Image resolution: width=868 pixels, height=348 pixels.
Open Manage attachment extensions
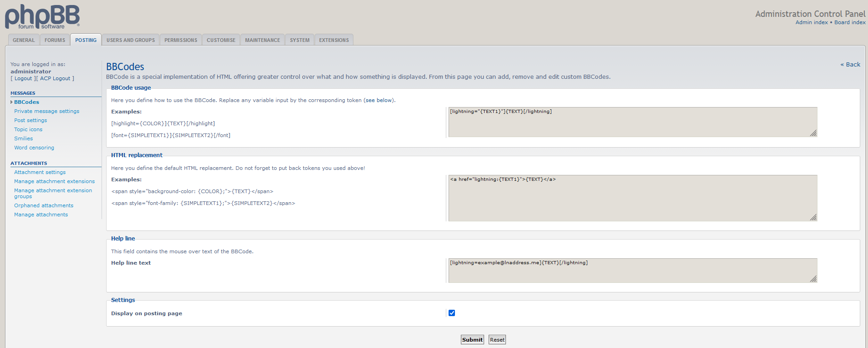click(x=54, y=181)
